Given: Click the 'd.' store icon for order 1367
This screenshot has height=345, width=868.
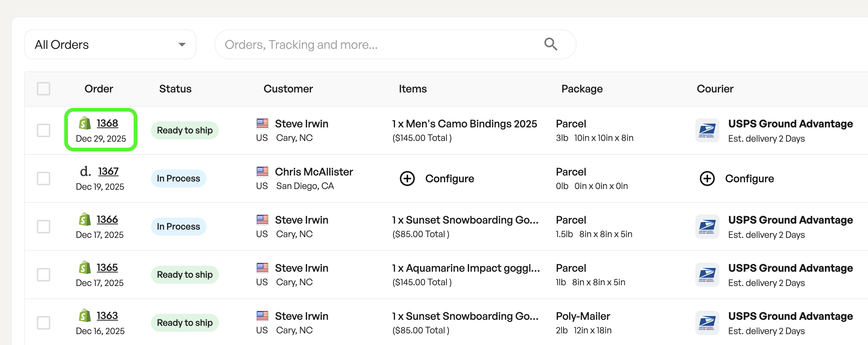Looking at the screenshot, I should coord(86,171).
